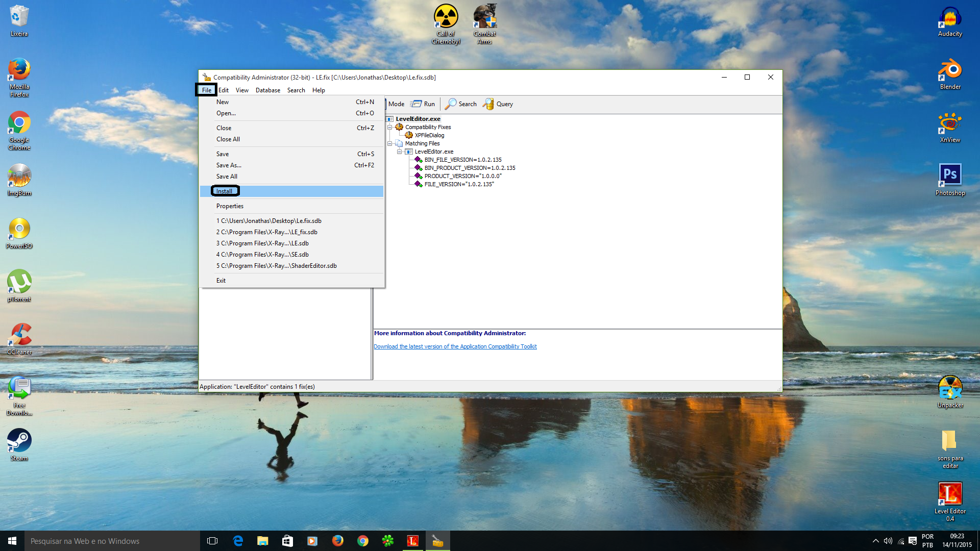Image resolution: width=980 pixels, height=551 pixels.
Task: Select the Level Editor 0.4 shortcut
Action: (950, 502)
